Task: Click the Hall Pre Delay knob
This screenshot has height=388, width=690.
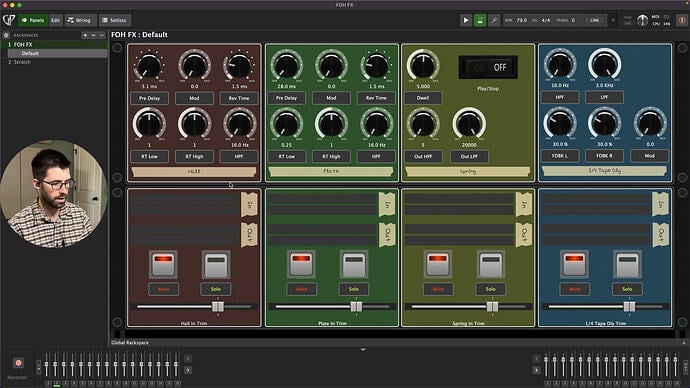Action: pyautogui.click(x=149, y=66)
